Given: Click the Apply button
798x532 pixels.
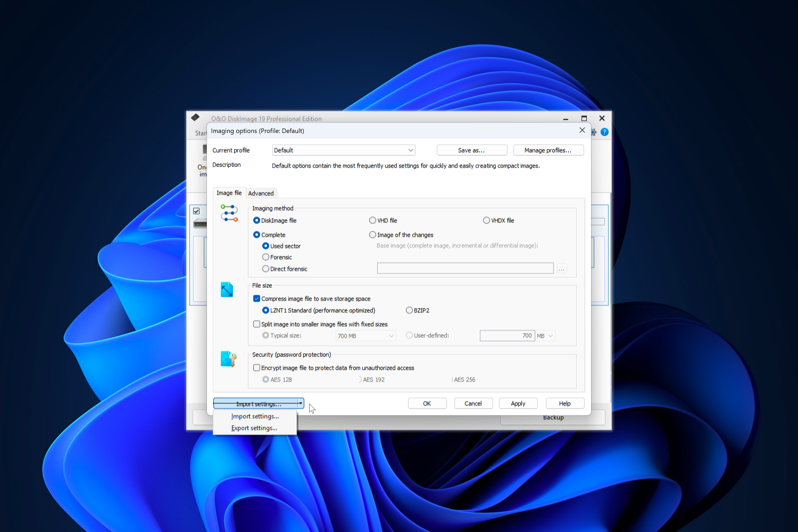Looking at the screenshot, I should coord(518,404).
